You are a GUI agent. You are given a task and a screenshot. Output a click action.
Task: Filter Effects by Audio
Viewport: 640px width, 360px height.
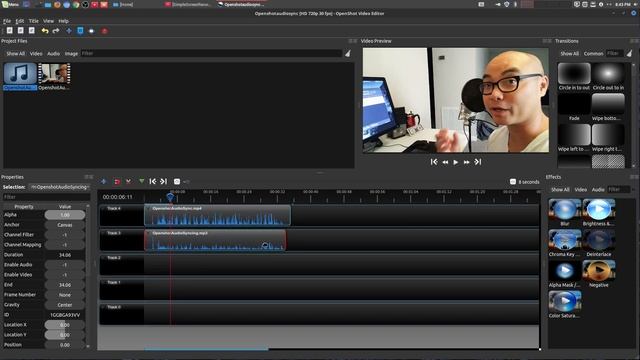(x=598, y=189)
